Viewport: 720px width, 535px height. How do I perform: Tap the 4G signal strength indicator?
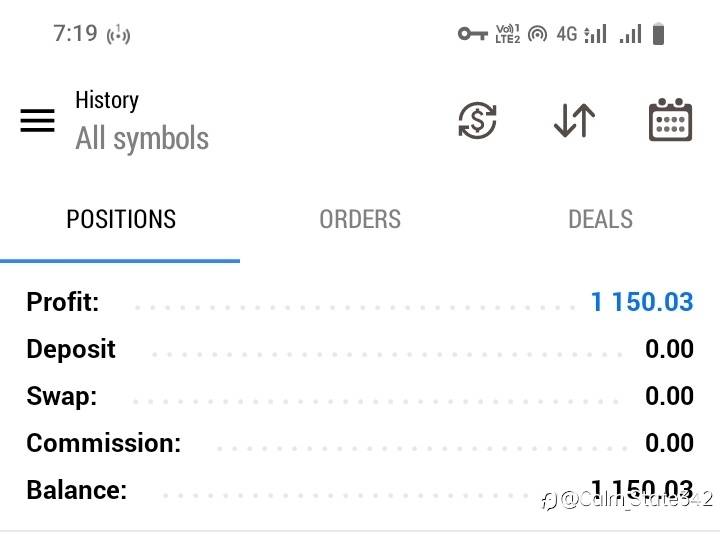[582, 34]
